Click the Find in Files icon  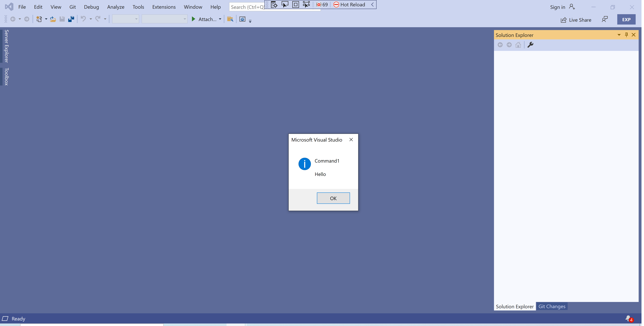coord(230,19)
